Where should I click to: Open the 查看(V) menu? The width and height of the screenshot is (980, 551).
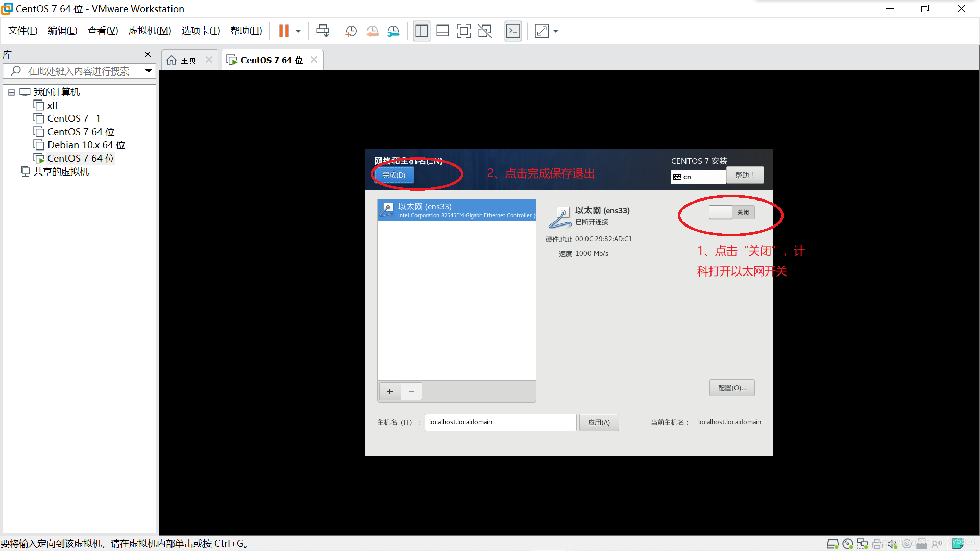click(x=103, y=31)
